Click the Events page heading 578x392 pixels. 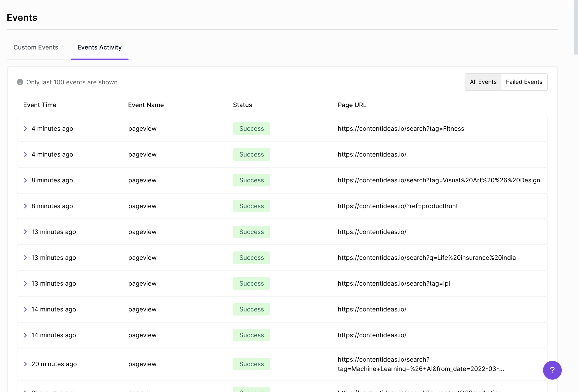[22, 17]
